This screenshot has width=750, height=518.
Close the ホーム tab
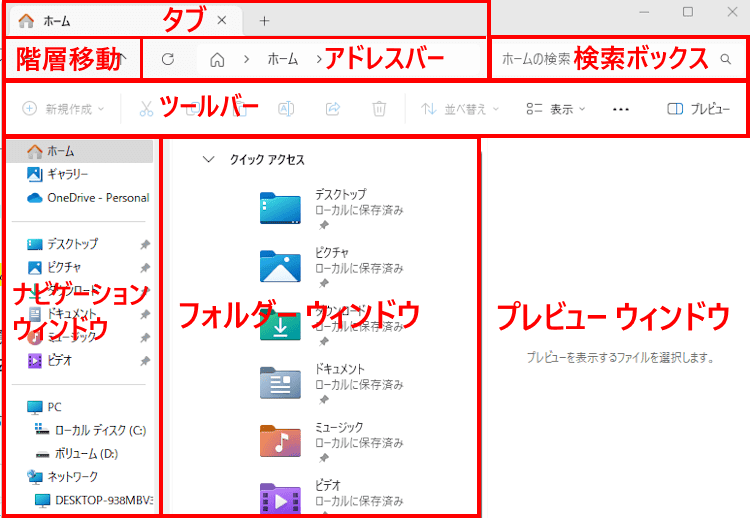(222, 20)
